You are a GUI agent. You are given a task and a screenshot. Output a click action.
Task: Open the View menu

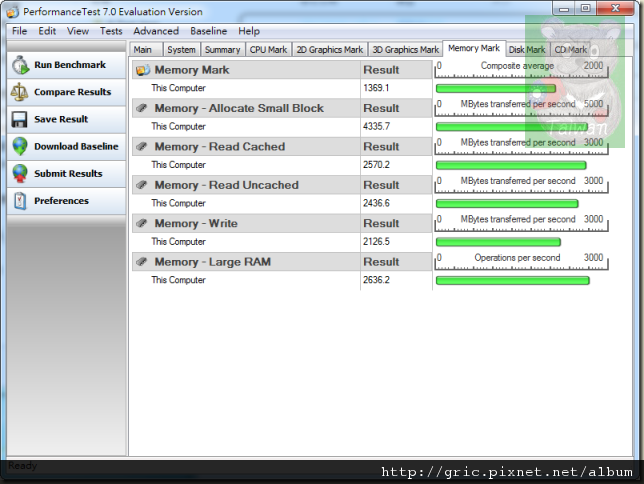pos(78,31)
